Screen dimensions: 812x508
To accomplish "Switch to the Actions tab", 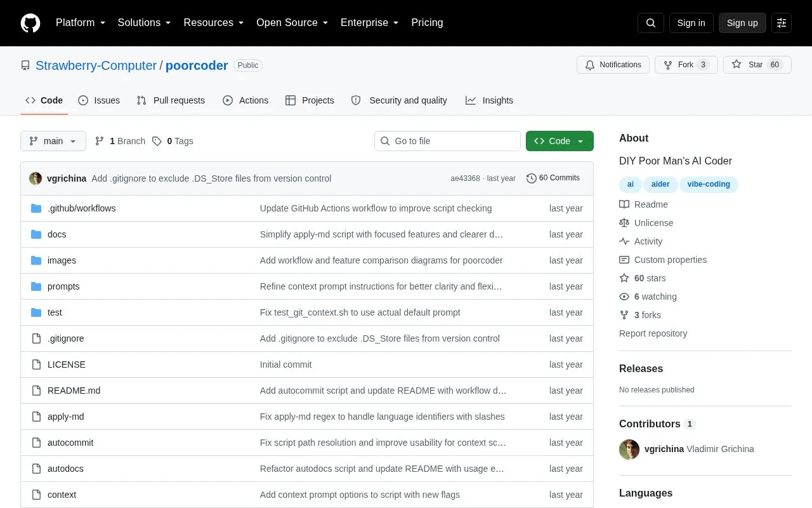I will click(246, 100).
